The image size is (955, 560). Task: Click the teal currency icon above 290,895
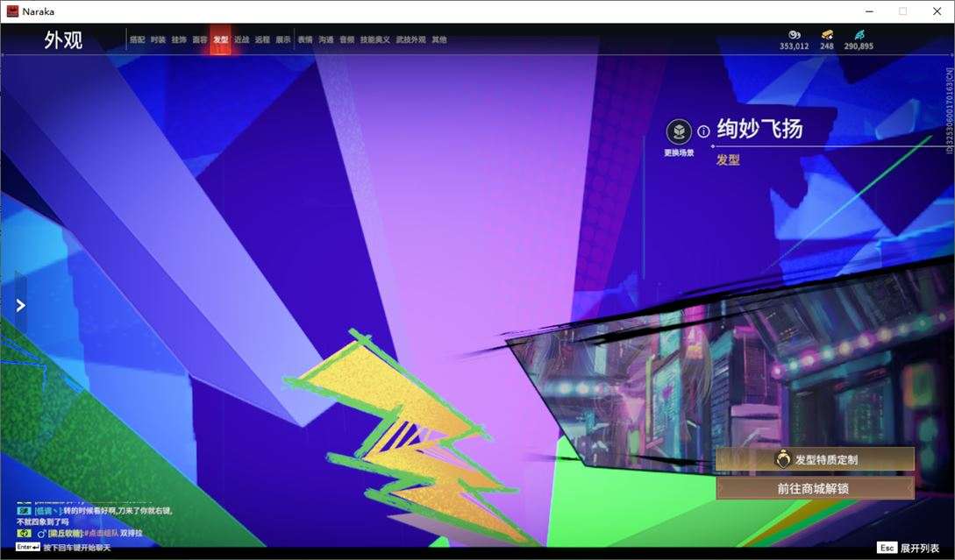pyautogui.click(x=859, y=35)
